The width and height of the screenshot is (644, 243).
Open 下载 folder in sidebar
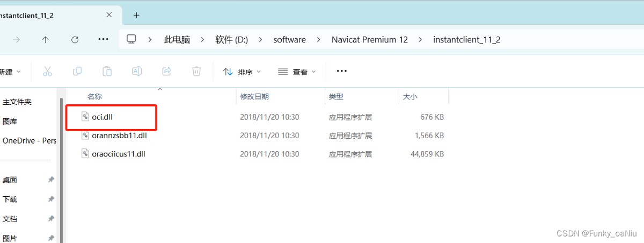tap(10, 199)
